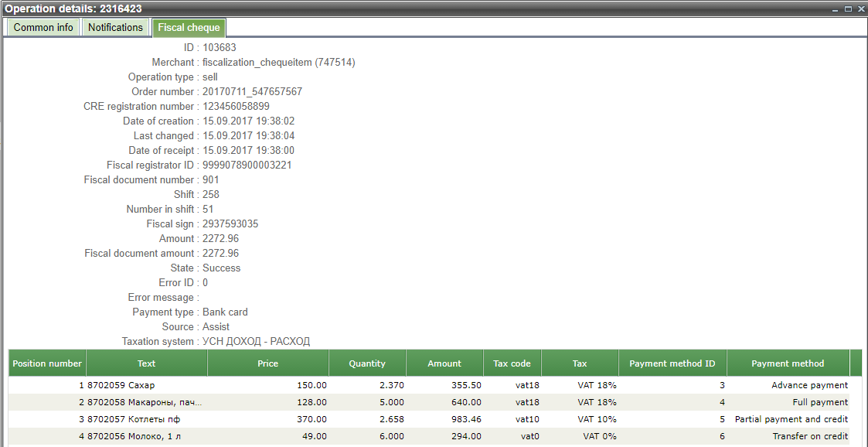This screenshot has width=868, height=447.
Task: Click the Text column header
Action: 146,363
